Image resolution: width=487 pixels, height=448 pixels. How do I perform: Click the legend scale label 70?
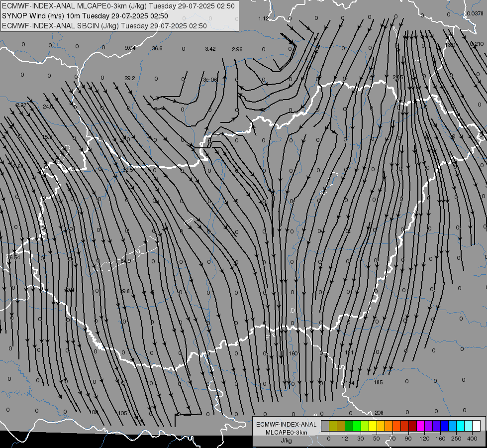(x=392, y=439)
